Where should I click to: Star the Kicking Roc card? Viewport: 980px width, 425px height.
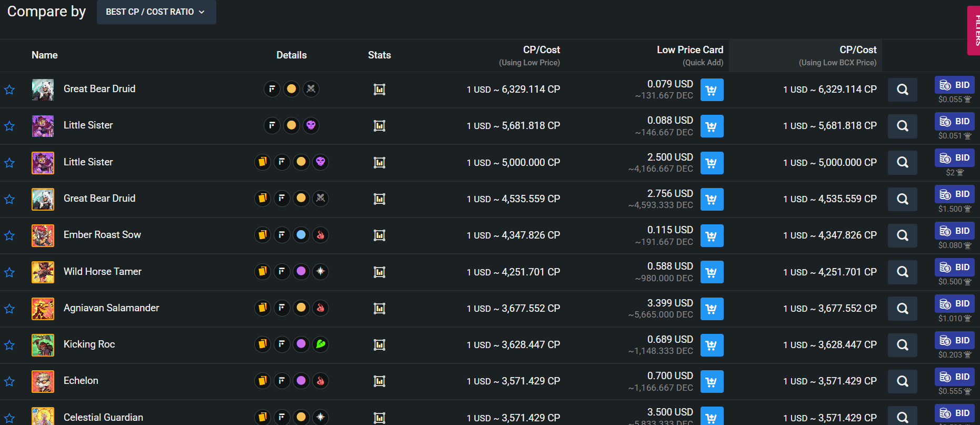point(9,345)
